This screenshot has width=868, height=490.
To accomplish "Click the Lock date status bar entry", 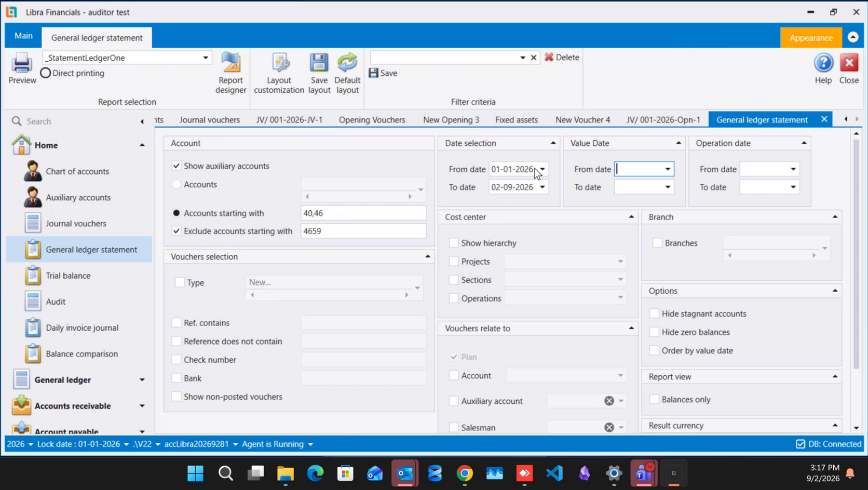I will click(x=83, y=444).
